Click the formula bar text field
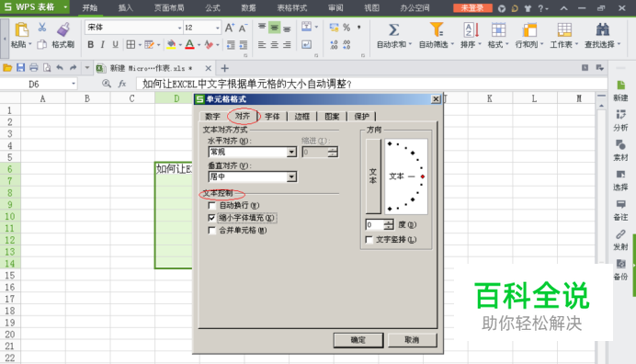The width and height of the screenshot is (636, 364). click(x=371, y=84)
